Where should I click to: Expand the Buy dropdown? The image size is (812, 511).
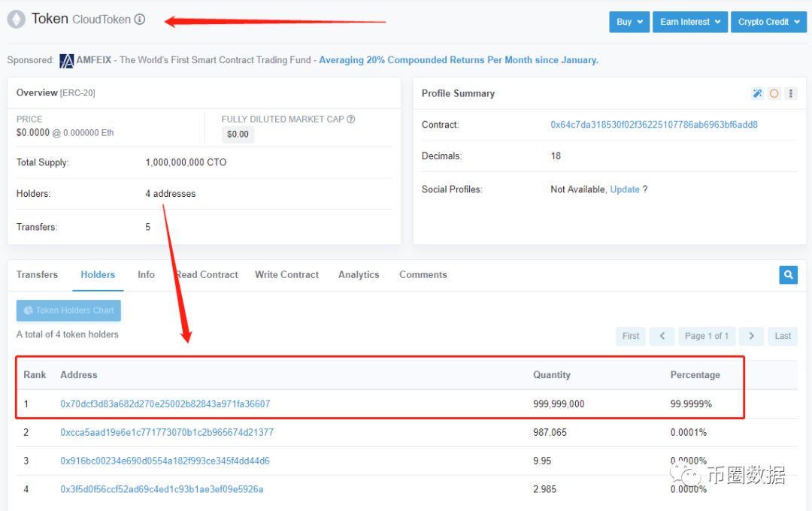click(x=629, y=22)
